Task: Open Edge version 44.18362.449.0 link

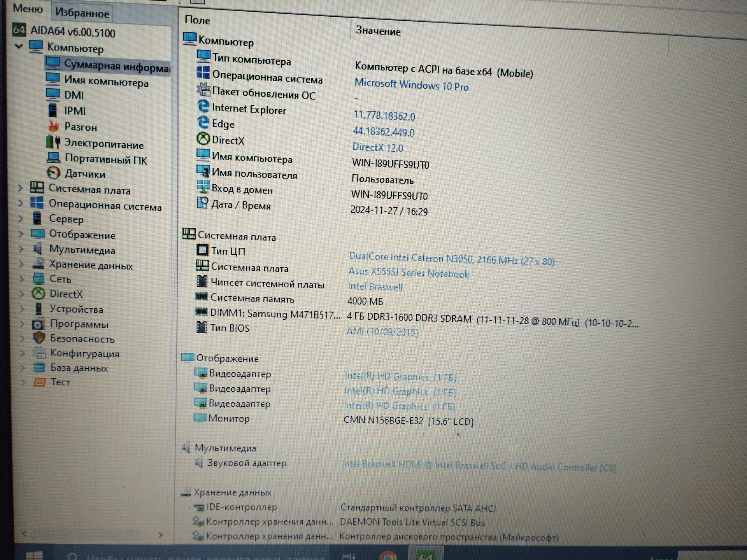Action: click(383, 131)
